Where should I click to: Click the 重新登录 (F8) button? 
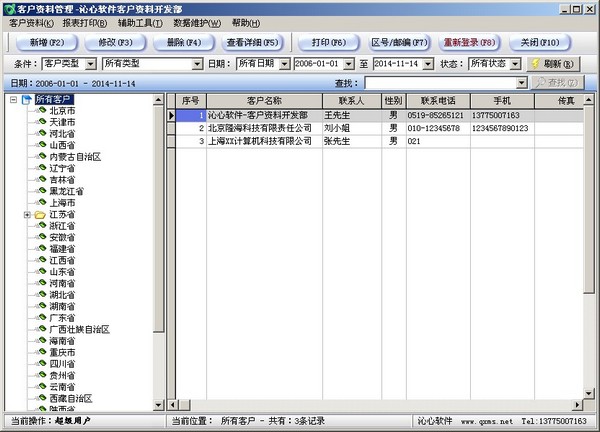point(468,42)
